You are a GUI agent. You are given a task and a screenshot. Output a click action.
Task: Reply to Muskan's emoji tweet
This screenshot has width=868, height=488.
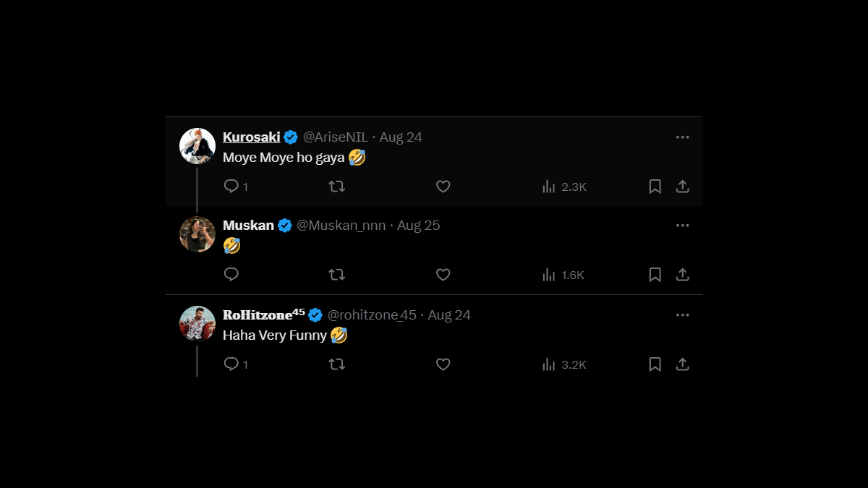pyautogui.click(x=231, y=275)
